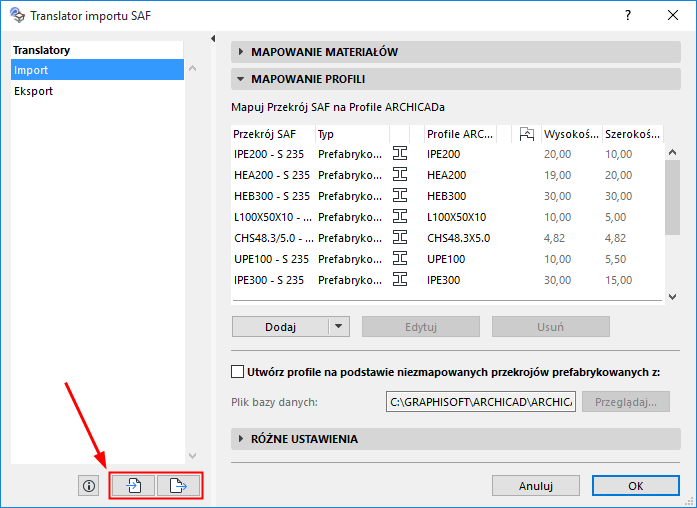
Task: Close the Translator importu SAF dialog
Action: pyautogui.click(x=673, y=16)
